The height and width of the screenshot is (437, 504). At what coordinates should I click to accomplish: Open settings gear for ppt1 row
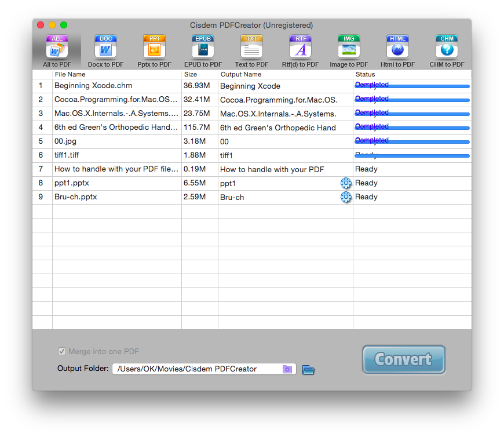[x=346, y=183]
